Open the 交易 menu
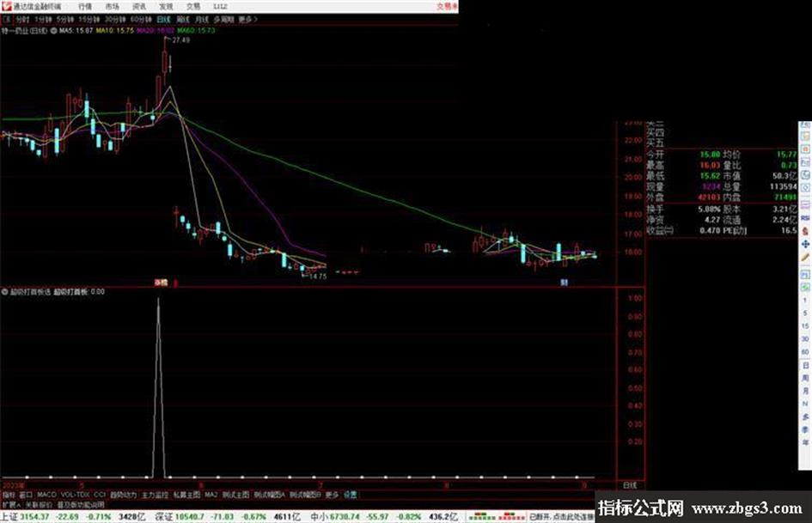 193,7
